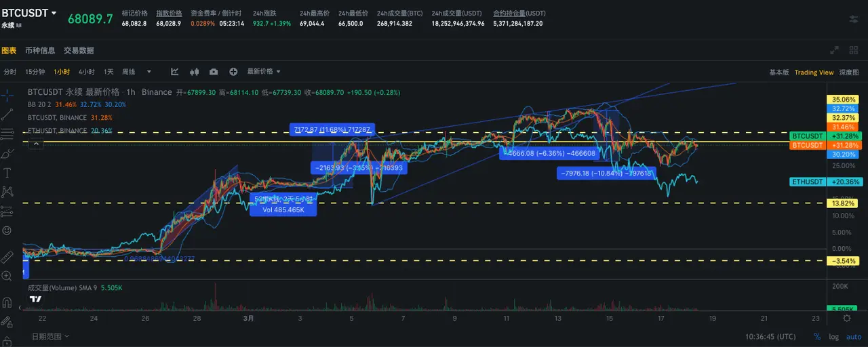Switch to the 交易数据 tab

79,50
